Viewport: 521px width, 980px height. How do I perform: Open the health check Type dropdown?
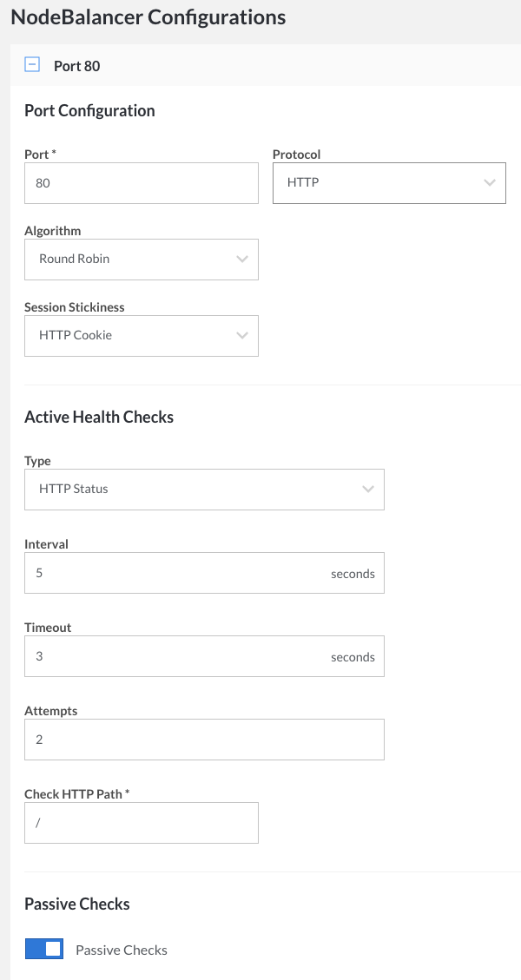click(204, 489)
